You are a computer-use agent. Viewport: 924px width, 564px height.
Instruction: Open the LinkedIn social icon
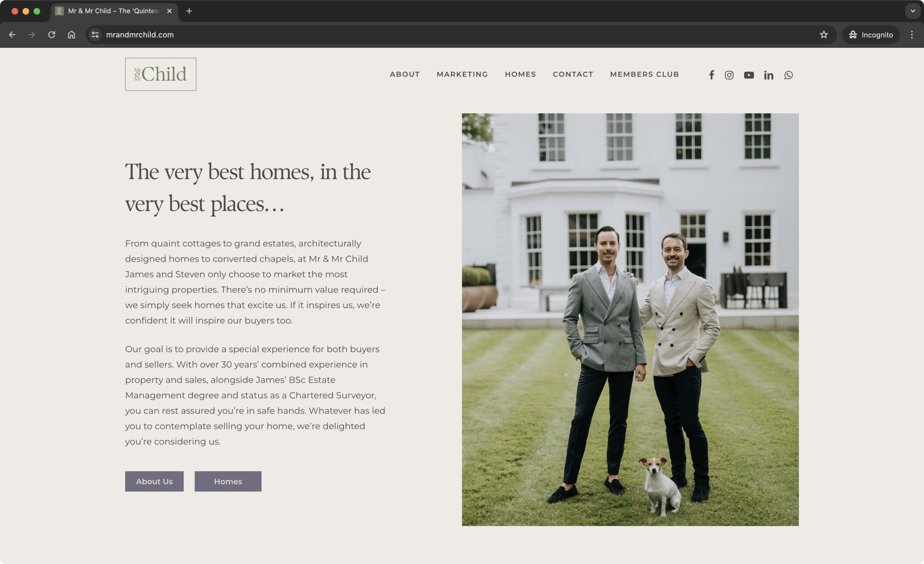(x=769, y=75)
